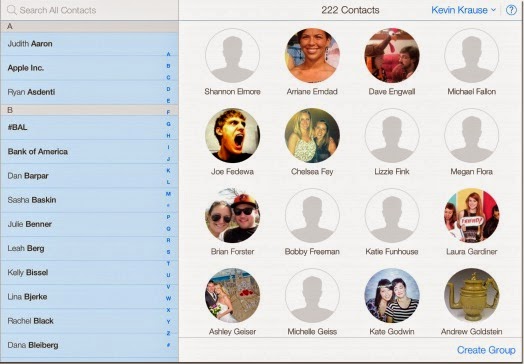Jump to letter M in index
The width and height of the screenshot is (524, 364).
pos(168,194)
